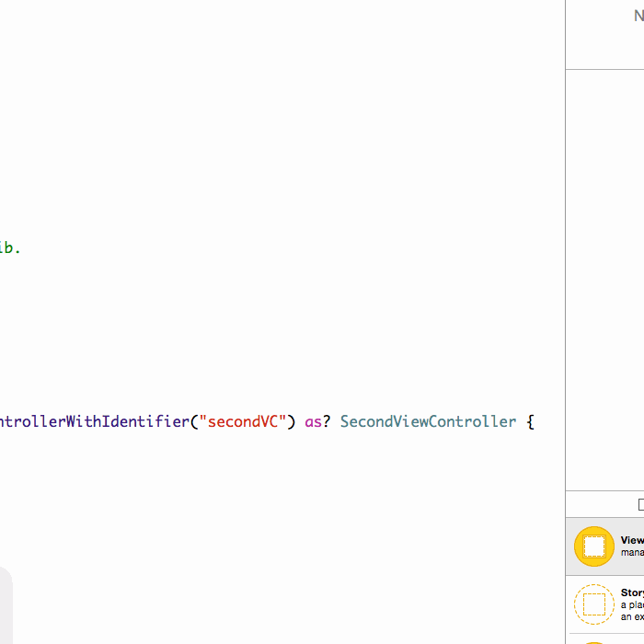Click the "mana" description under View Controller
644x644 pixels.
pos(632,553)
